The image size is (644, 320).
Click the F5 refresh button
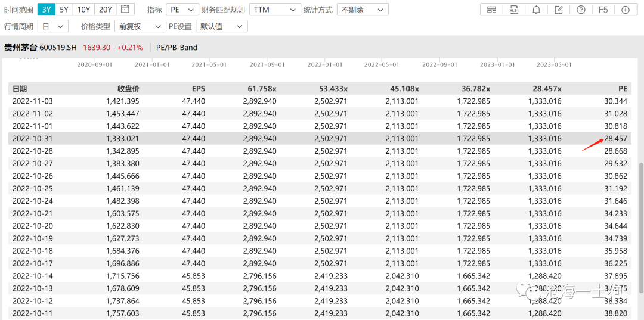point(603,10)
